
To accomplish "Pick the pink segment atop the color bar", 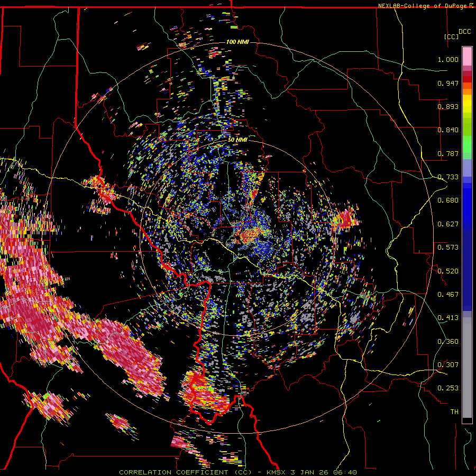I will point(467,56).
